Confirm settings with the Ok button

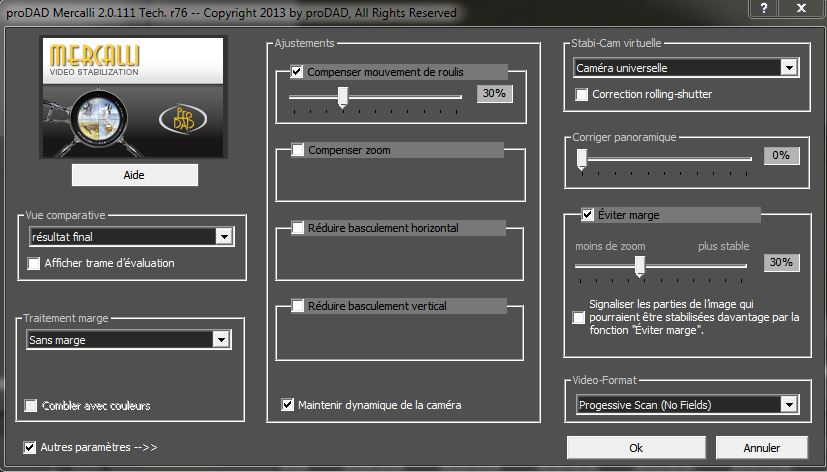click(x=636, y=448)
